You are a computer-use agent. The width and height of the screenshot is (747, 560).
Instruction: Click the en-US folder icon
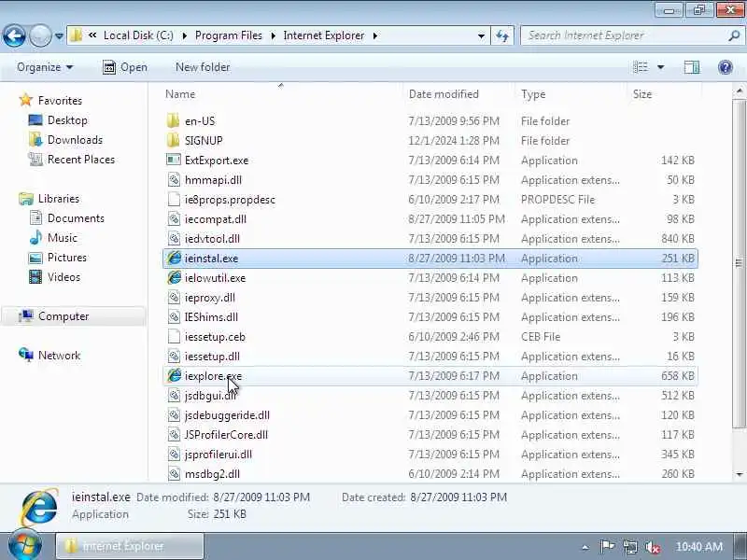click(x=174, y=120)
